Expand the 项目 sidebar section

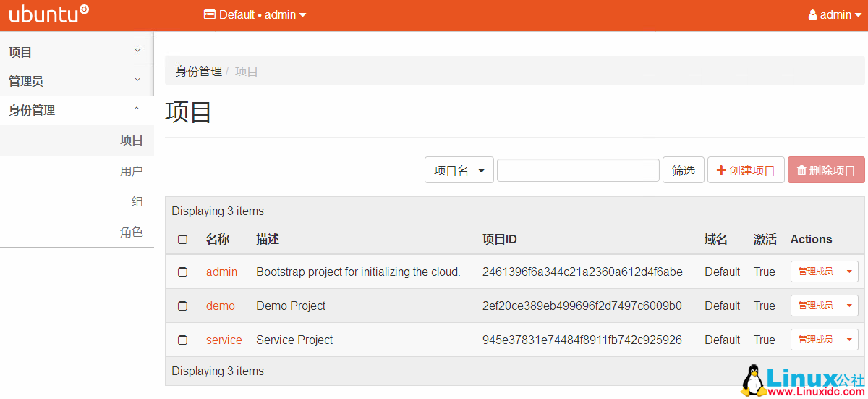coord(77,52)
